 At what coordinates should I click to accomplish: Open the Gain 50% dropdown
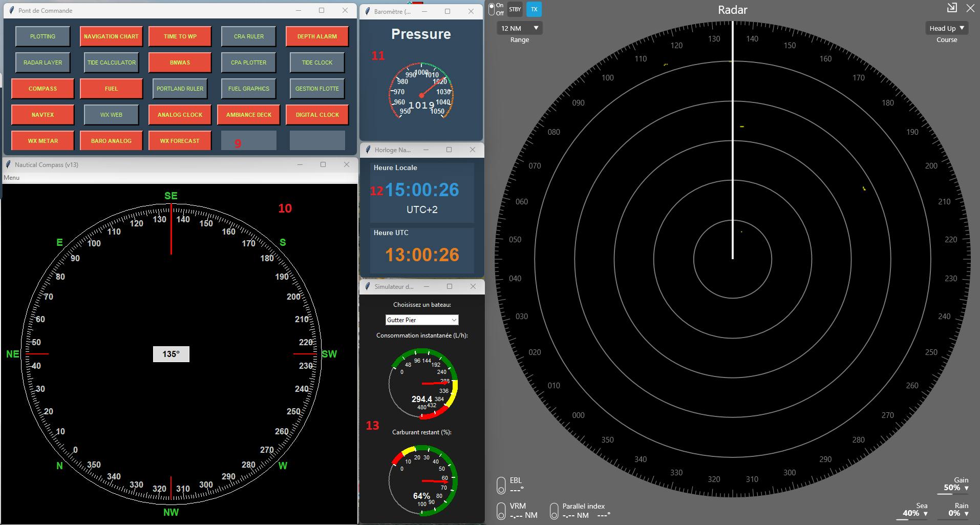tap(956, 488)
